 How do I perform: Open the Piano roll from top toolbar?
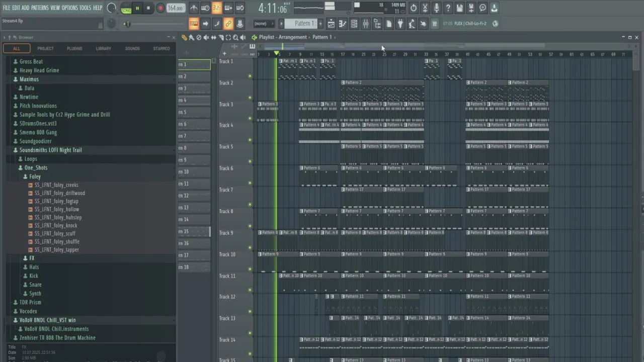(x=343, y=24)
